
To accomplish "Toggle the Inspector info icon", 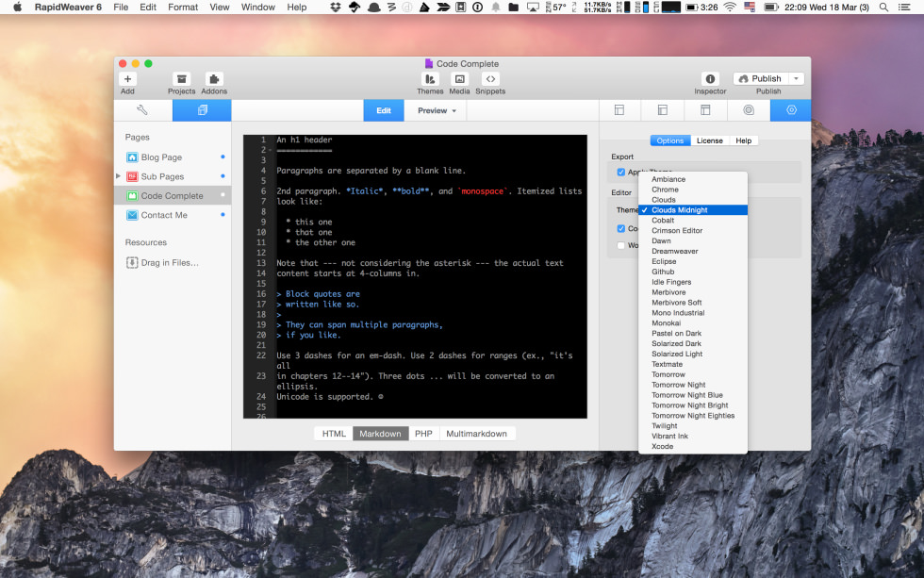I will pyautogui.click(x=710, y=79).
